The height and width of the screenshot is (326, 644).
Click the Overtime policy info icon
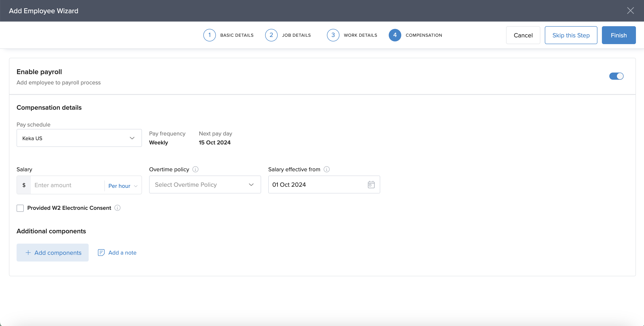195,169
